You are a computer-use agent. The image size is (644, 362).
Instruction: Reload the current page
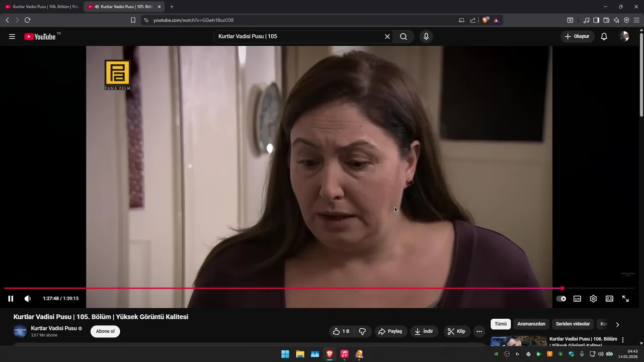[x=27, y=20]
